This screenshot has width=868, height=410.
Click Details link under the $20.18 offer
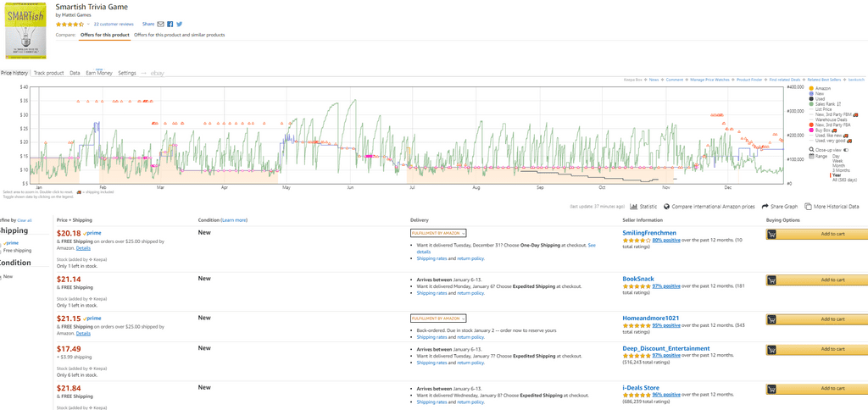click(x=83, y=248)
